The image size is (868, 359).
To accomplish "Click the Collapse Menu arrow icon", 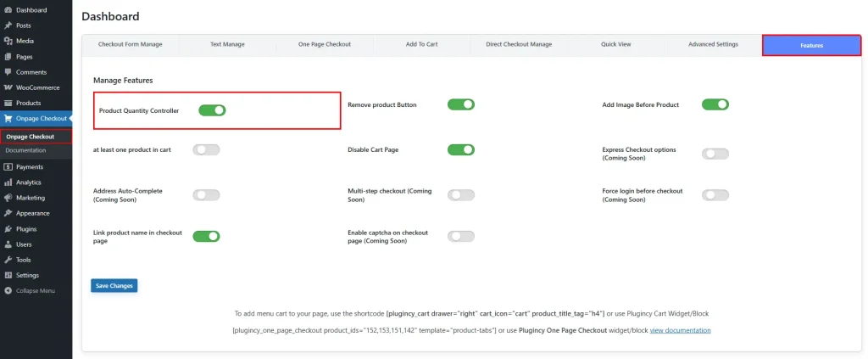I will 8,291.
